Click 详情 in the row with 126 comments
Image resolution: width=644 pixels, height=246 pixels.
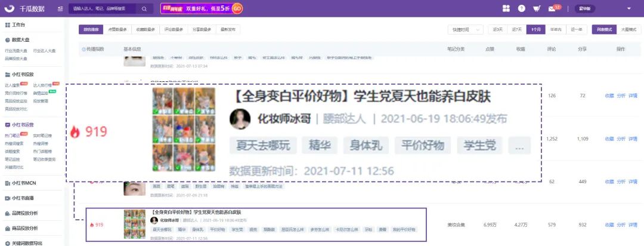[633, 96]
